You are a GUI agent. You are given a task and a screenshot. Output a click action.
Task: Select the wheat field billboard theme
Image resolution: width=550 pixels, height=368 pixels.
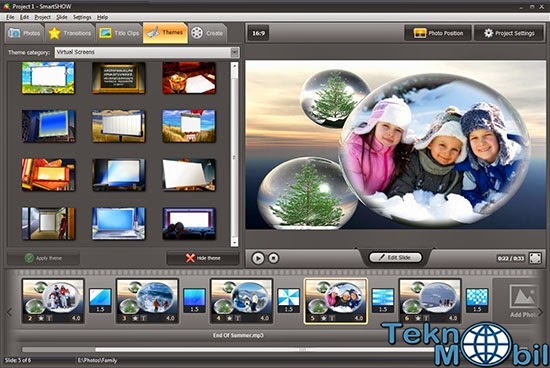[x=119, y=126]
